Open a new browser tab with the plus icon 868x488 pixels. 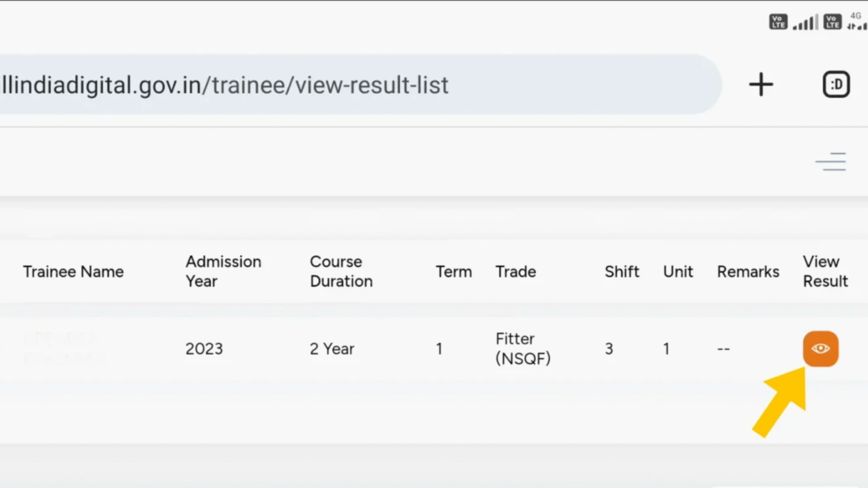pos(761,84)
